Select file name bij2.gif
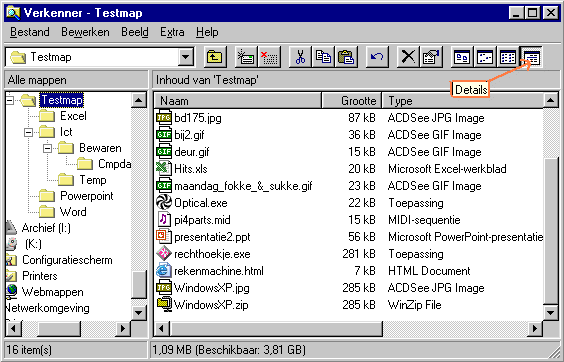Screen dimensions: 564x362 [x=189, y=135]
